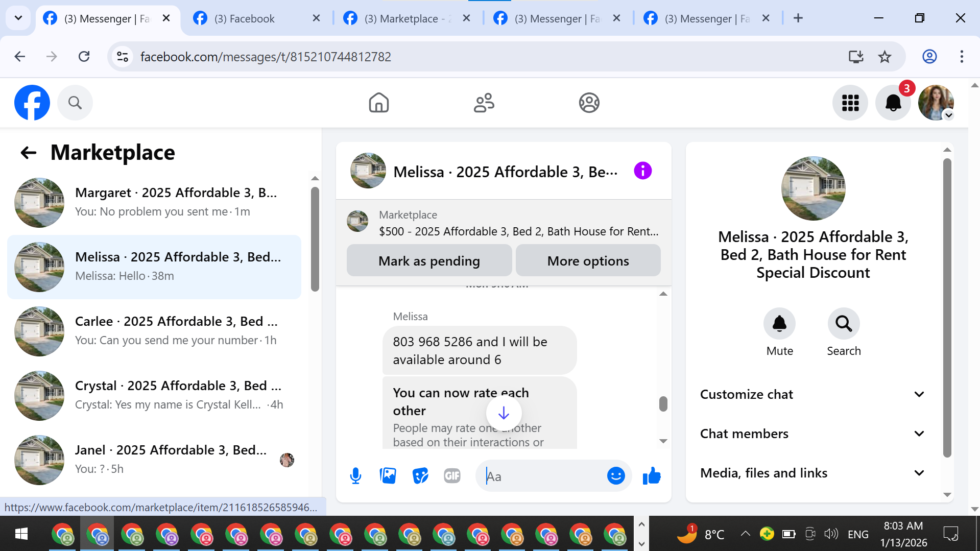Open the emoji picker in message box

click(x=616, y=476)
